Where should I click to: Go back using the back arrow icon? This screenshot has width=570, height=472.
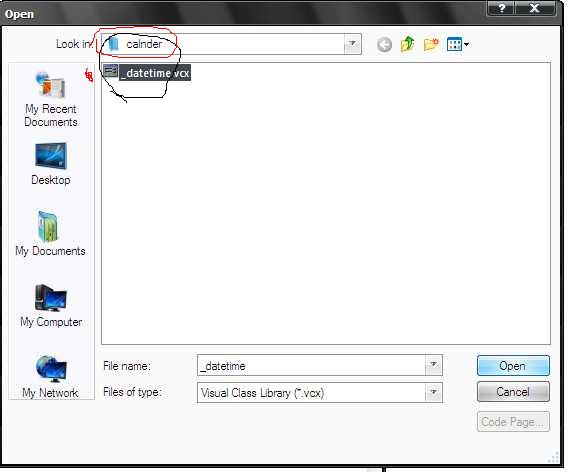click(x=384, y=45)
